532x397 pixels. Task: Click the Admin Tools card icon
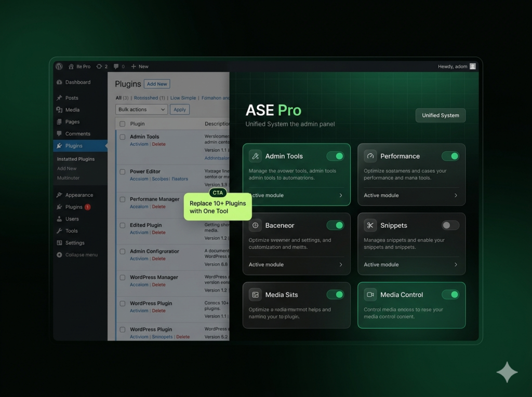(255, 156)
